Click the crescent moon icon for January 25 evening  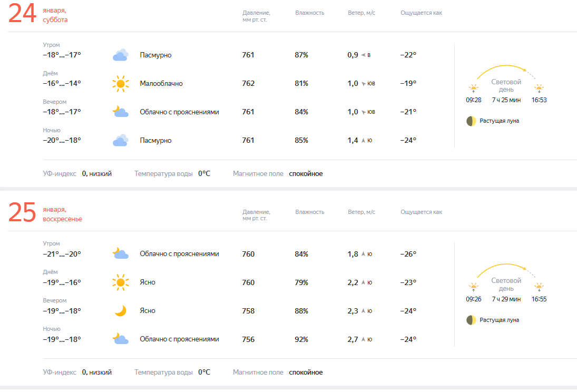point(121,311)
